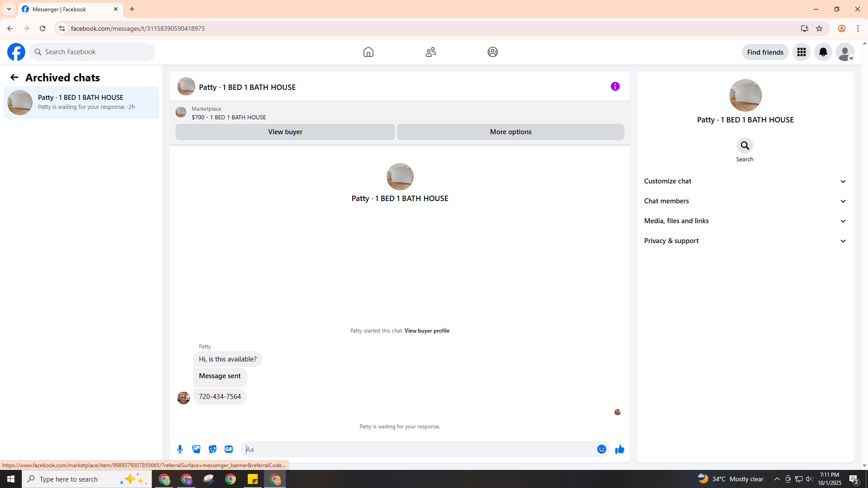
Task: Click the View buyer button
Action: coord(285,132)
